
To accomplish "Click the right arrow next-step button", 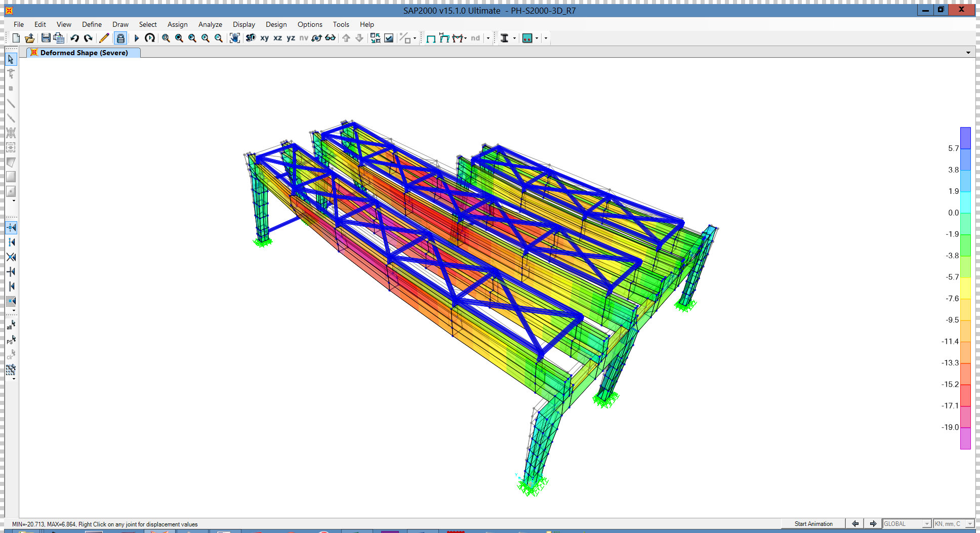I will click(x=873, y=524).
